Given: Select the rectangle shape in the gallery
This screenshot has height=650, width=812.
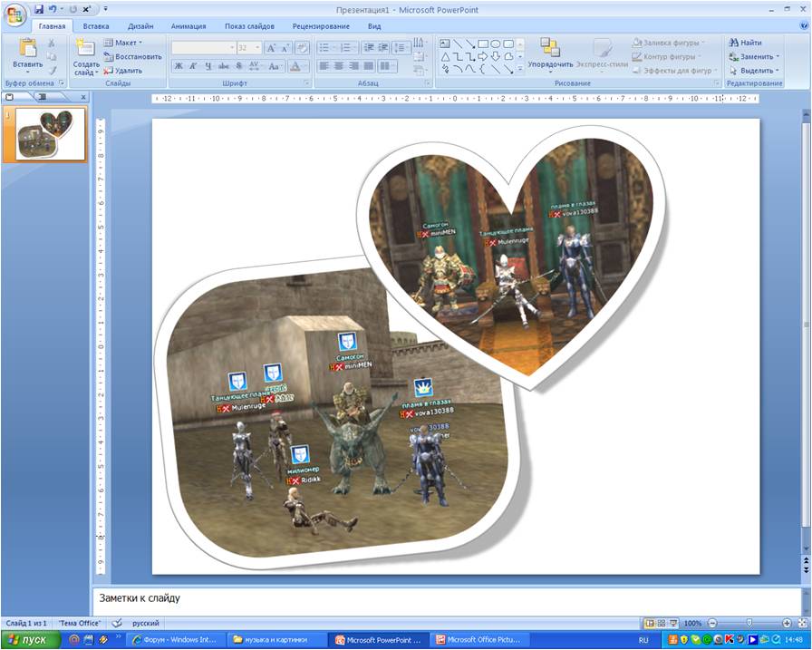Looking at the screenshot, I should pos(483,44).
